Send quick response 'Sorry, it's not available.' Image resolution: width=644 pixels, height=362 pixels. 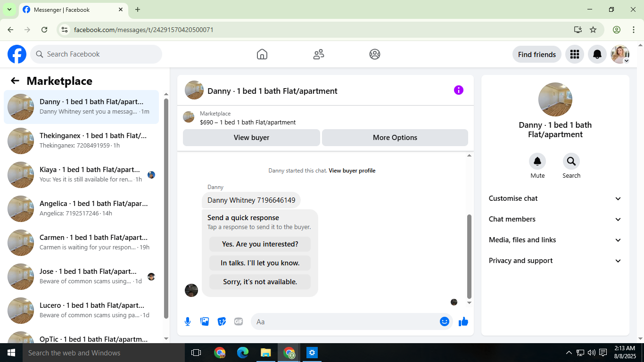[x=260, y=282]
